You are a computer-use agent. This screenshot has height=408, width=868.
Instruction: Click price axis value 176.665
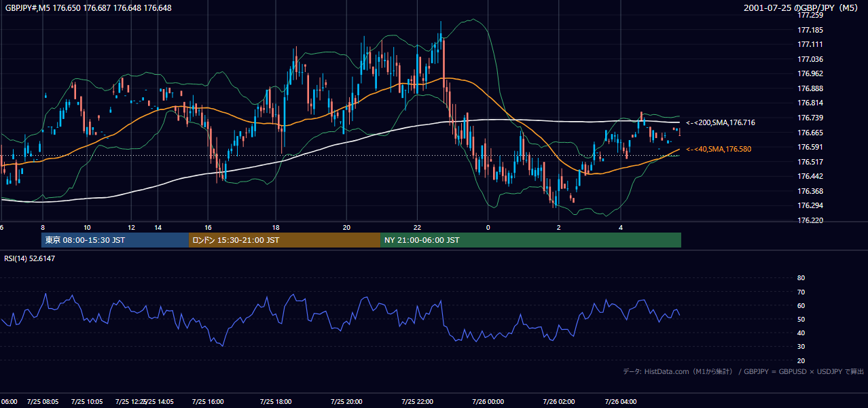[810, 133]
